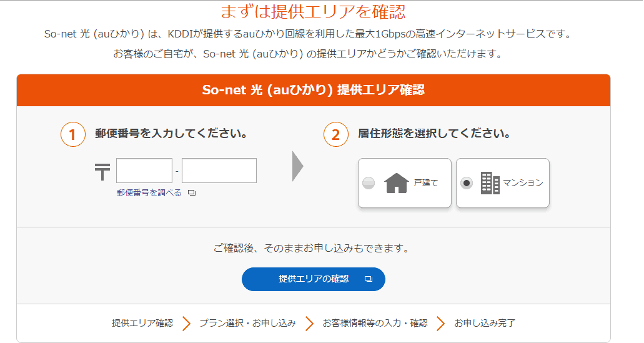Focus the first postal code input box
This screenshot has height=343, width=644.
coord(144,171)
